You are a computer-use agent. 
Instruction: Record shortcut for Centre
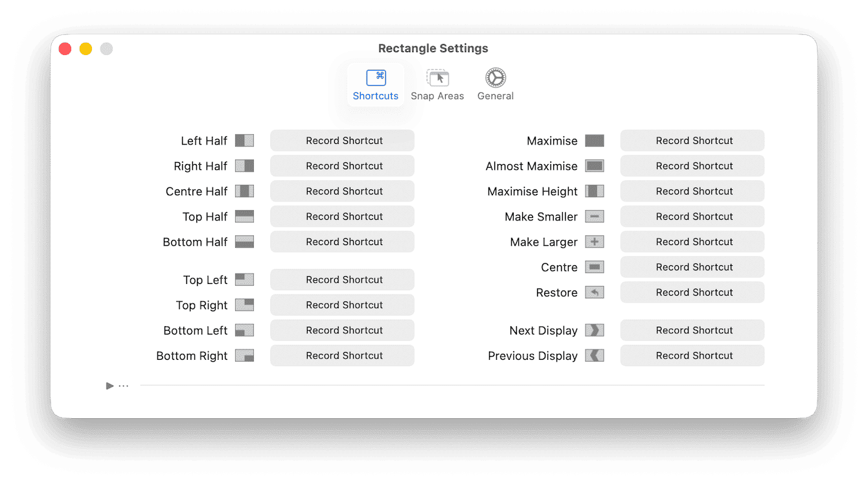[692, 267]
